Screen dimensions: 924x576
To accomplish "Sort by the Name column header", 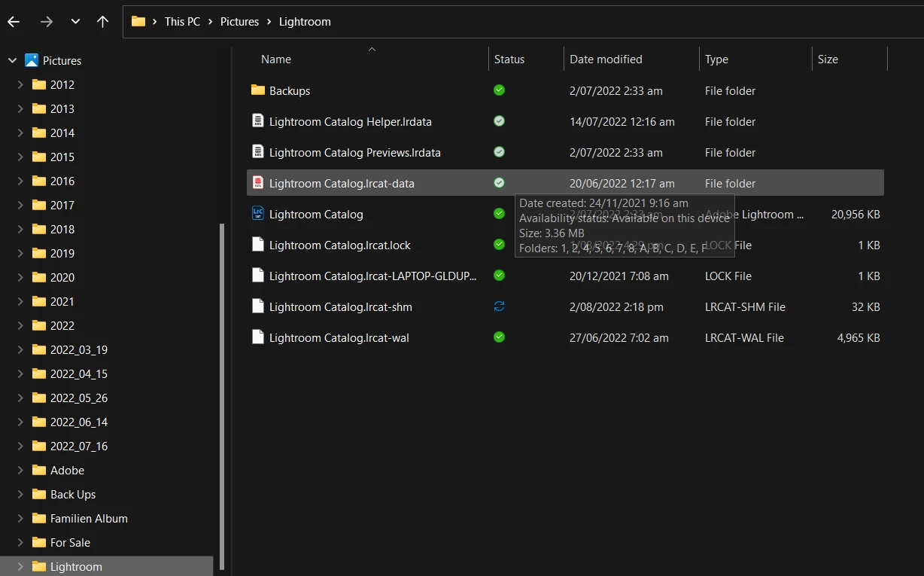I will 276,59.
